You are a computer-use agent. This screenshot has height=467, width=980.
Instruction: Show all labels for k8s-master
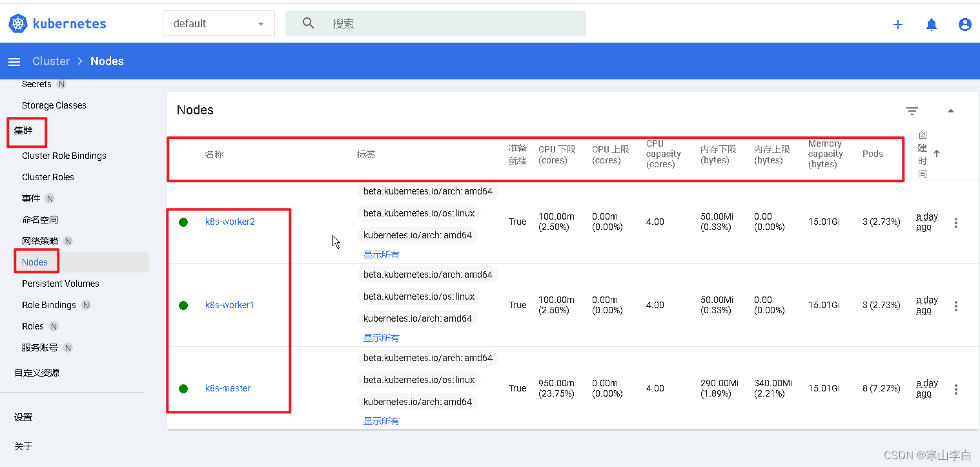[381, 421]
